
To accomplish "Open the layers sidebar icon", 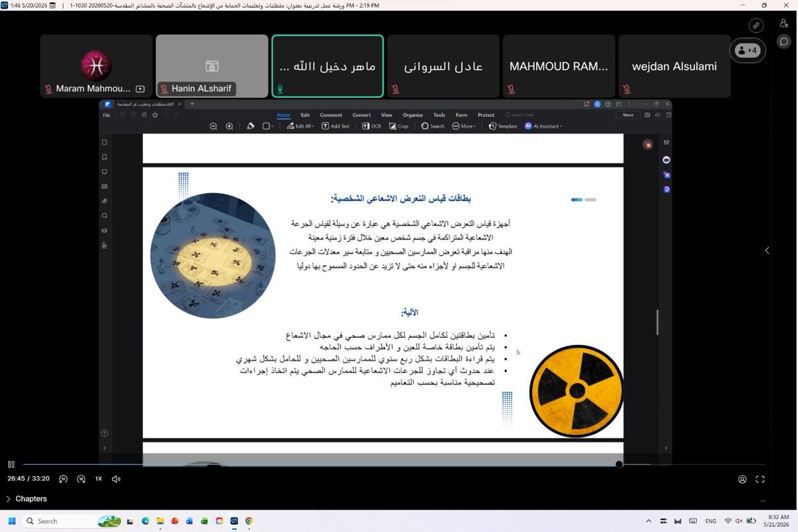I will tap(104, 230).
